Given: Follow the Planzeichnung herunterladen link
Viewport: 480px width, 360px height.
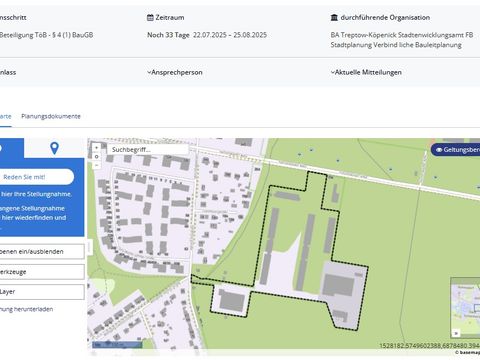Looking at the screenshot, I should coord(26,309).
